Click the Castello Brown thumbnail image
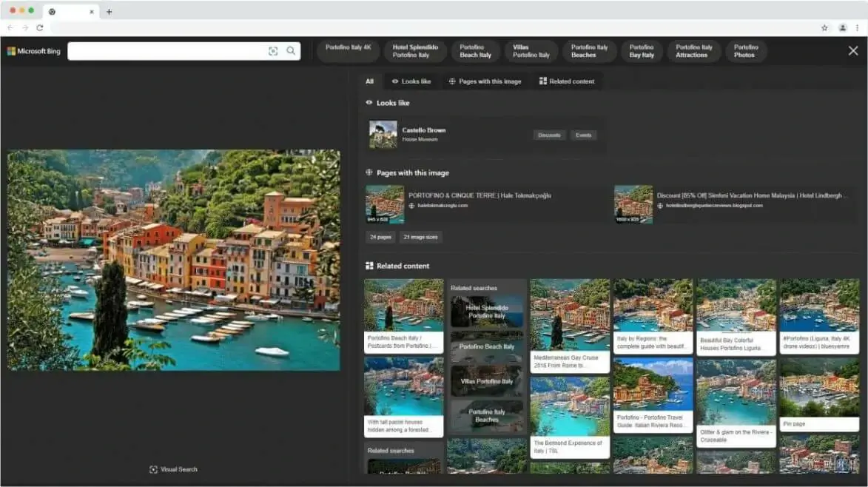This screenshot has height=487, width=868. tap(382, 135)
